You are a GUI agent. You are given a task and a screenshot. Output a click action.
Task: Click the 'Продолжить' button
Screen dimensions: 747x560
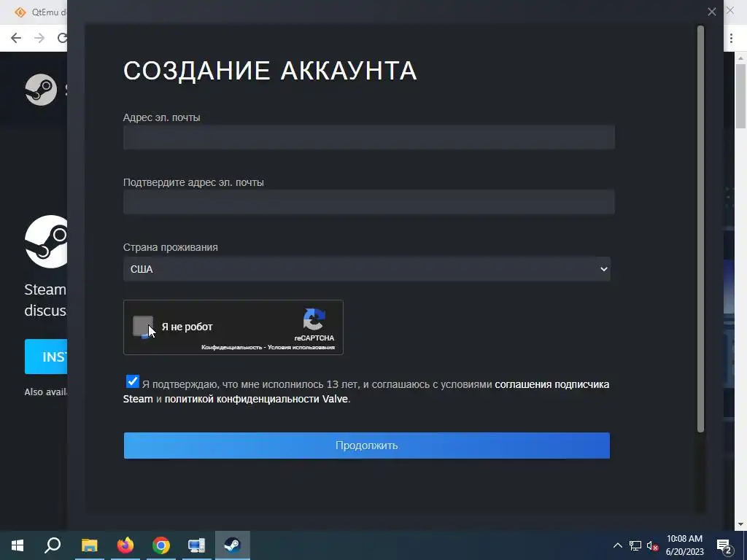(x=366, y=446)
